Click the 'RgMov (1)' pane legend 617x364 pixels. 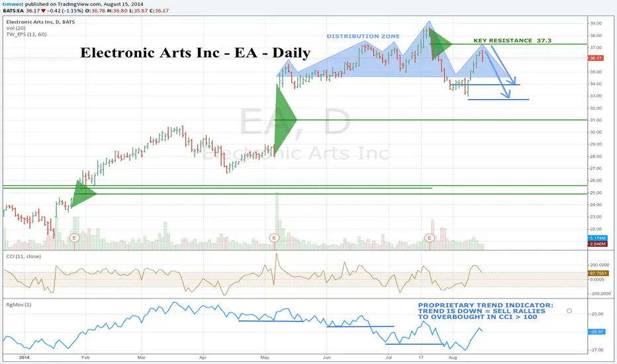(19, 304)
